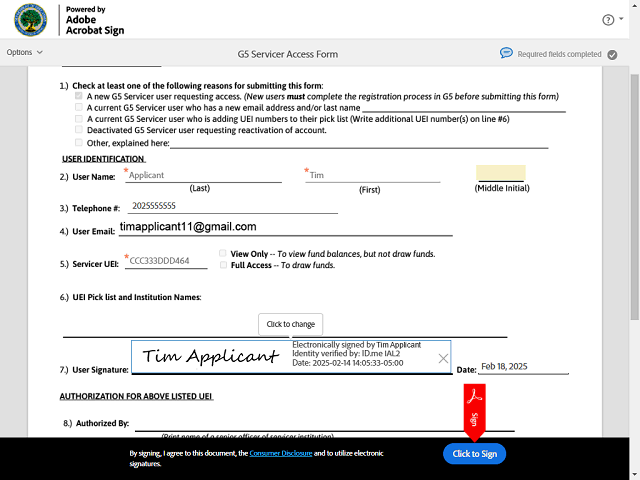Open the Options dropdown menu
640x480 pixels.
24,52
